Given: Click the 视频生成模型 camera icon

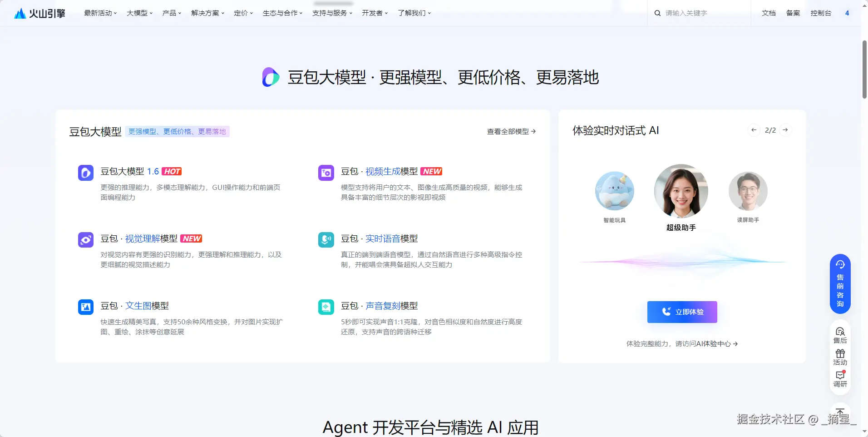Looking at the screenshot, I should coord(326,173).
